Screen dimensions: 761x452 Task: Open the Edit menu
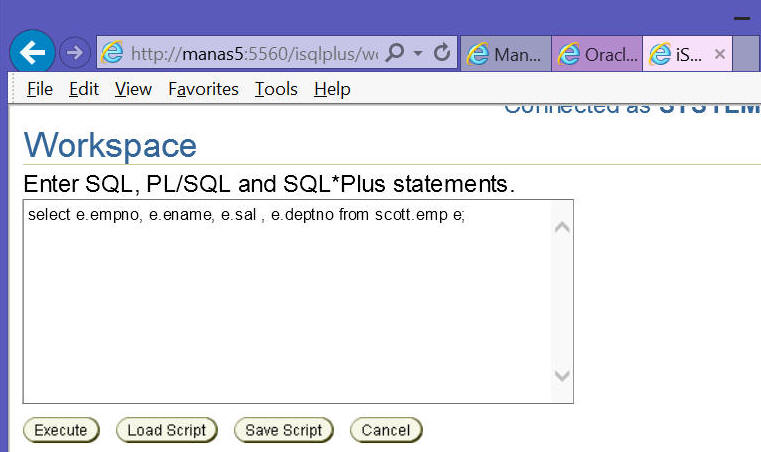point(84,89)
